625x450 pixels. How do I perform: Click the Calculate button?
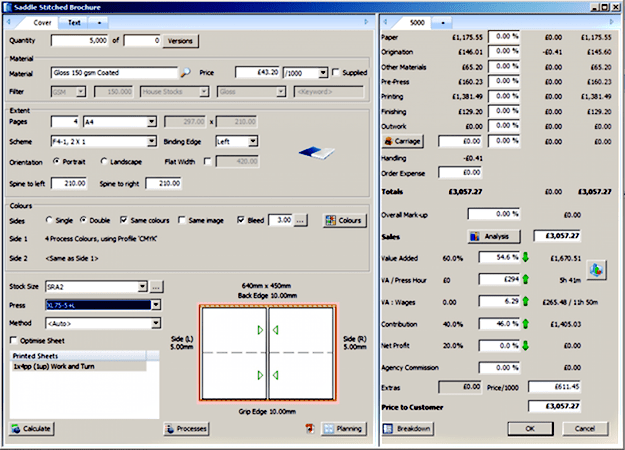(31, 428)
